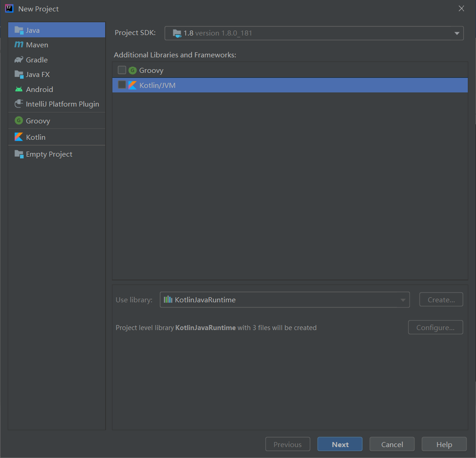This screenshot has height=458, width=476.
Task: Click the Java folder icon in sidebar
Action: click(19, 30)
